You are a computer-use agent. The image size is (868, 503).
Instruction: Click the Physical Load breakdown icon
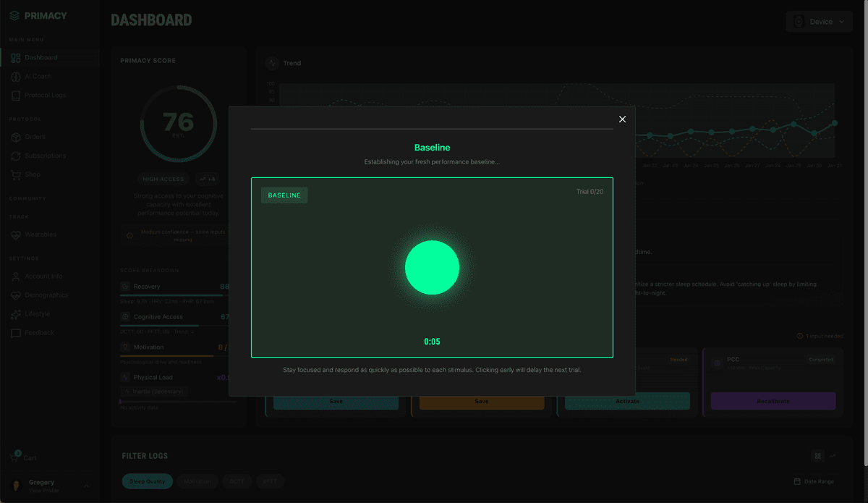click(126, 378)
